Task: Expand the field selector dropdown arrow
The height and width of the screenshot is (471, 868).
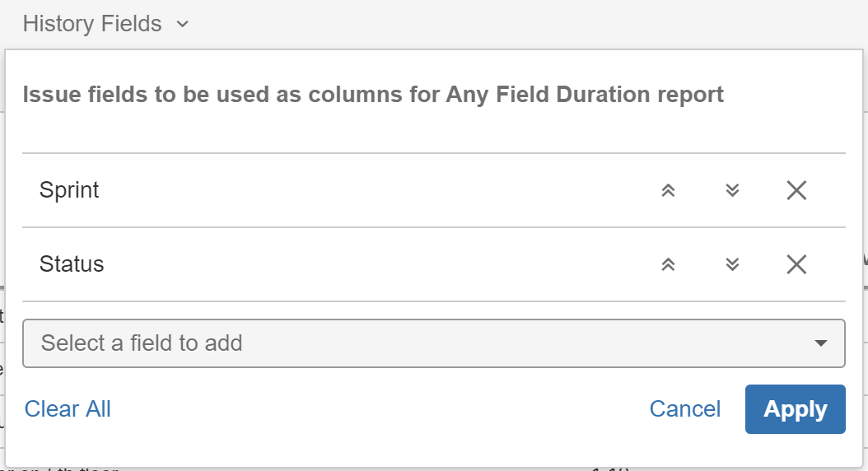Action: (x=820, y=343)
